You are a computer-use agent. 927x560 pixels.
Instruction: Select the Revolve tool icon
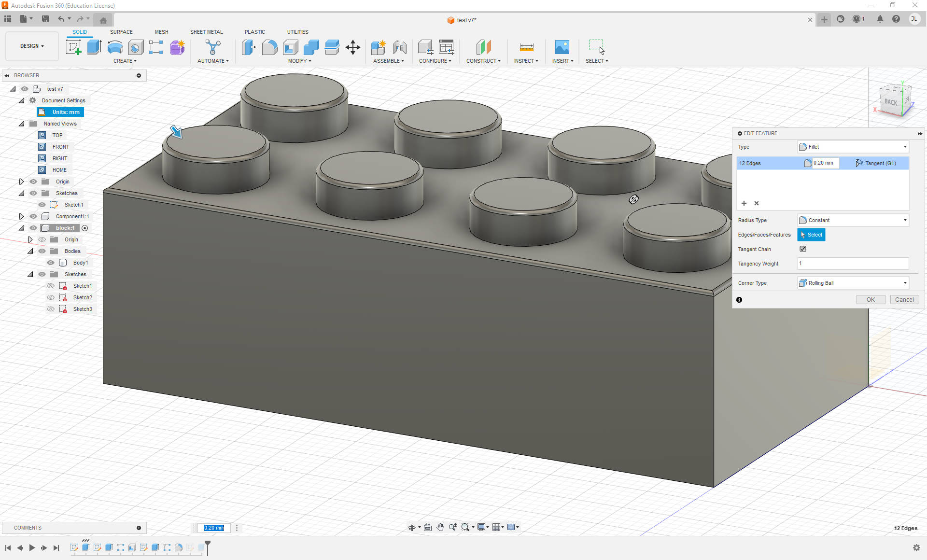[115, 47]
